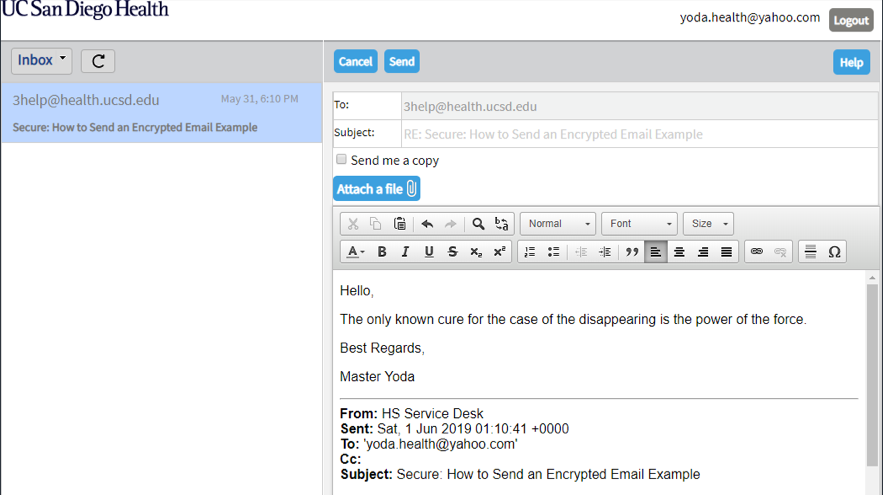Insert a hyperlink with link icon
The width and height of the screenshot is (883, 495).
[756, 252]
